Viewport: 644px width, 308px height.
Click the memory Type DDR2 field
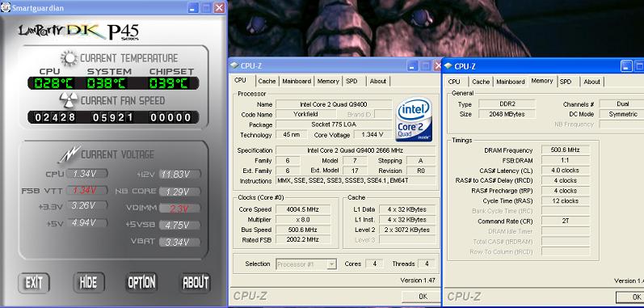507,104
